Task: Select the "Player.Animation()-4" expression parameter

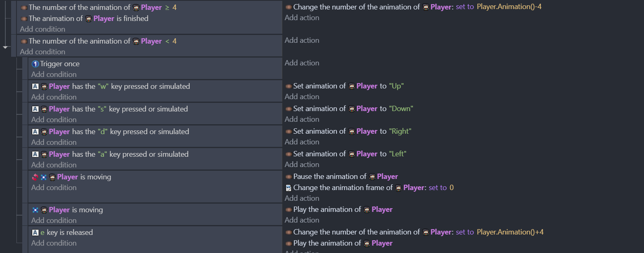Action: (509, 7)
